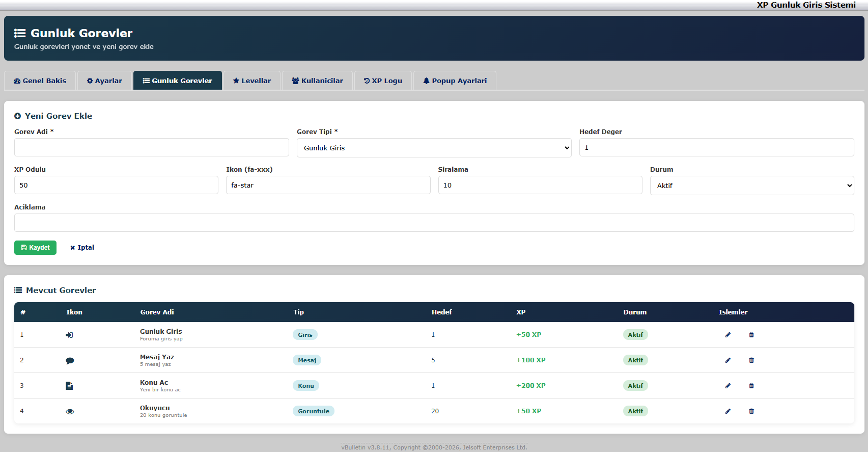Focus the Gorev Adi text field
Screen dimensions: 868x452
pos(151,147)
